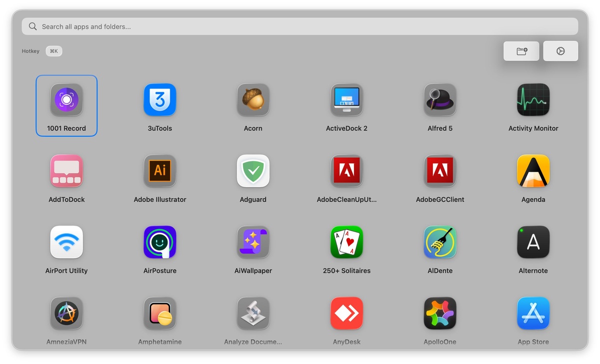Open the 1001 Record app icon

(x=66, y=100)
